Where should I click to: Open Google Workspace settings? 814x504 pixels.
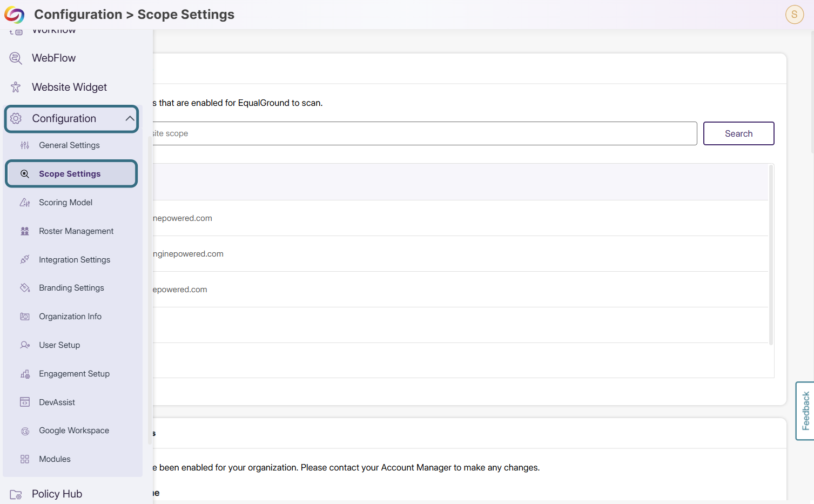pos(74,431)
